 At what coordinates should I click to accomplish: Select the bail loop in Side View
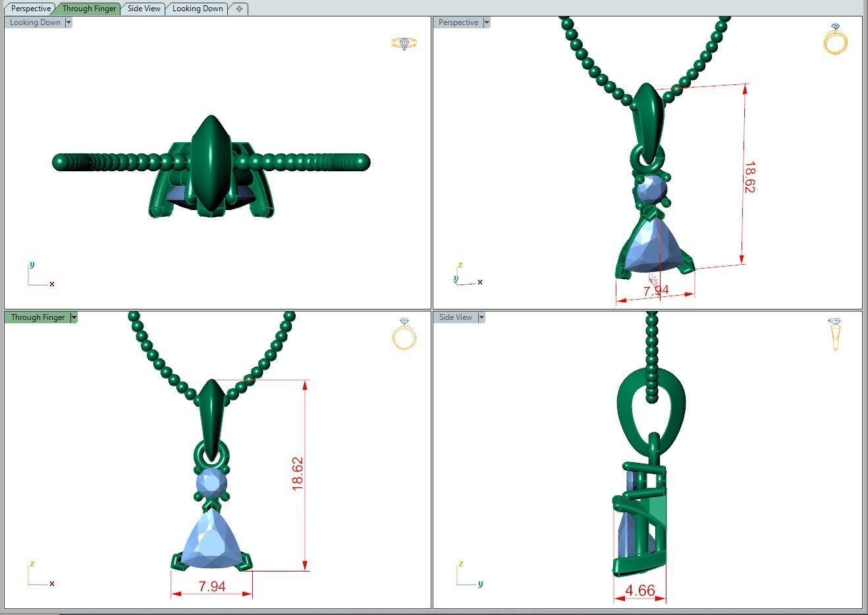(x=651, y=412)
